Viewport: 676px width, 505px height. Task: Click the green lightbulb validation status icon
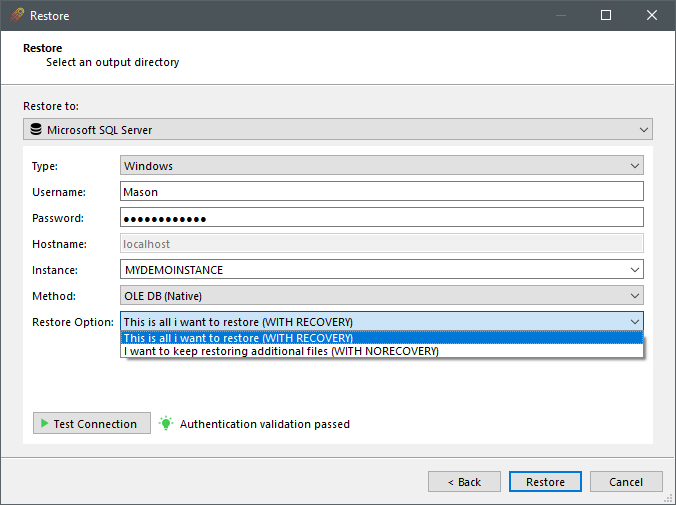pyautogui.click(x=165, y=424)
